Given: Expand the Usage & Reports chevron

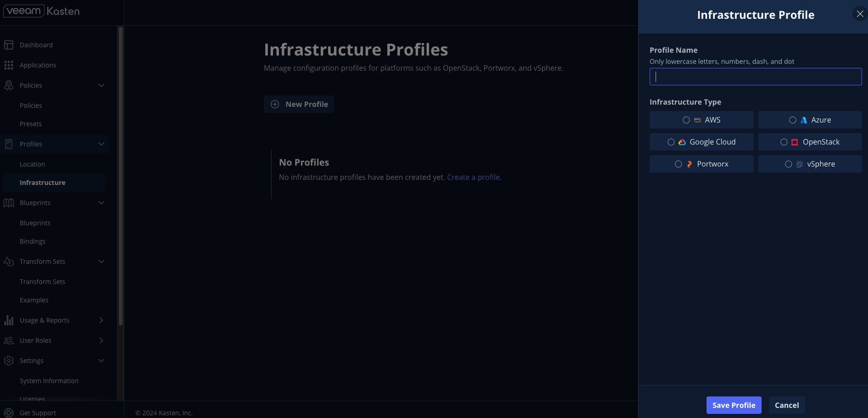Looking at the screenshot, I should pyautogui.click(x=101, y=320).
